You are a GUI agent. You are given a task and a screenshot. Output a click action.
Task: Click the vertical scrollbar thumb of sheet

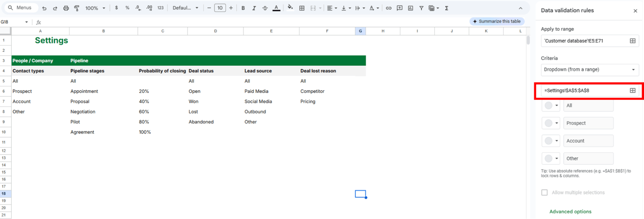coord(528,40)
